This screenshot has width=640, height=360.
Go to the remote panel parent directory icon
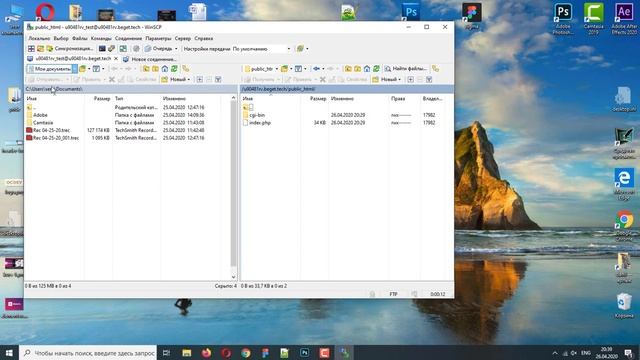(x=348, y=69)
